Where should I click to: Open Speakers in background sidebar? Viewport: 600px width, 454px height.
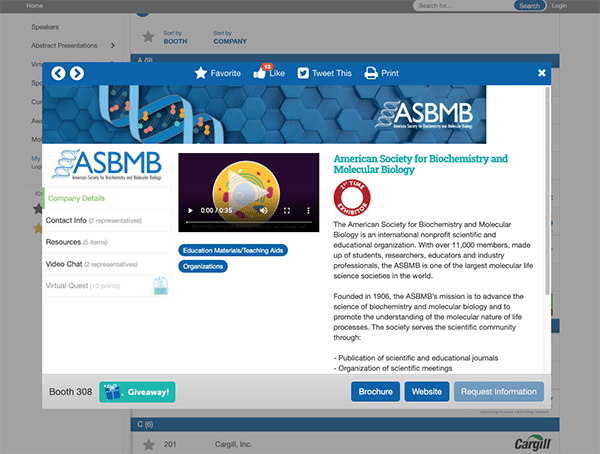(45, 27)
